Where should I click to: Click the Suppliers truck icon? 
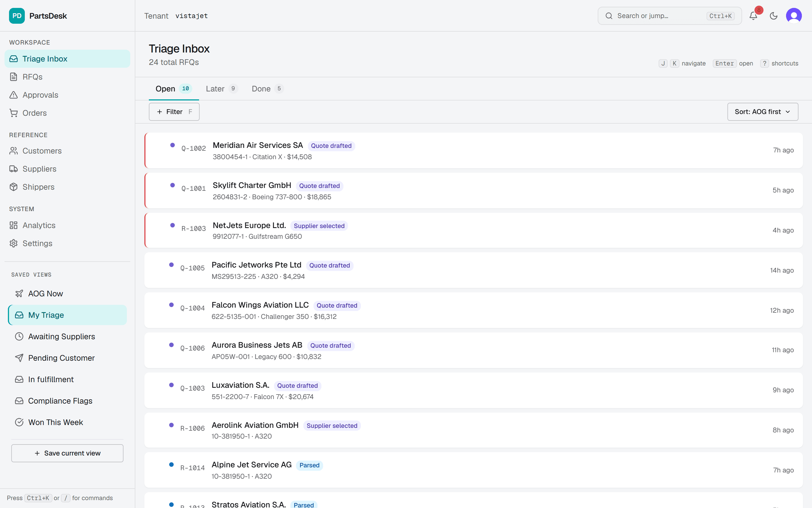point(14,169)
